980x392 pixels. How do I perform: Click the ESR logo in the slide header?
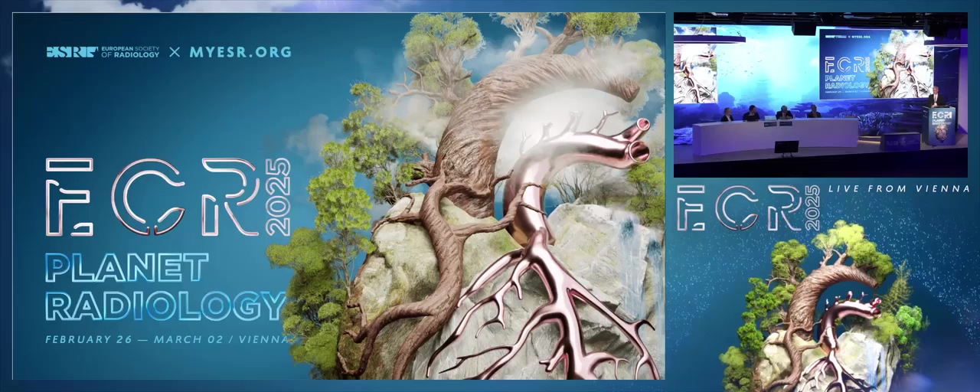(x=71, y=52)
